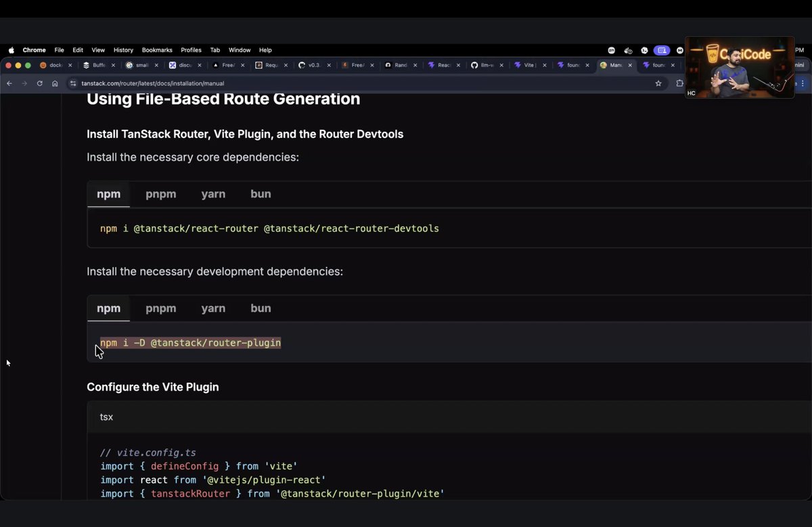
Task: Select npm tab under core dependencies
Action: [x=108, y=194]
